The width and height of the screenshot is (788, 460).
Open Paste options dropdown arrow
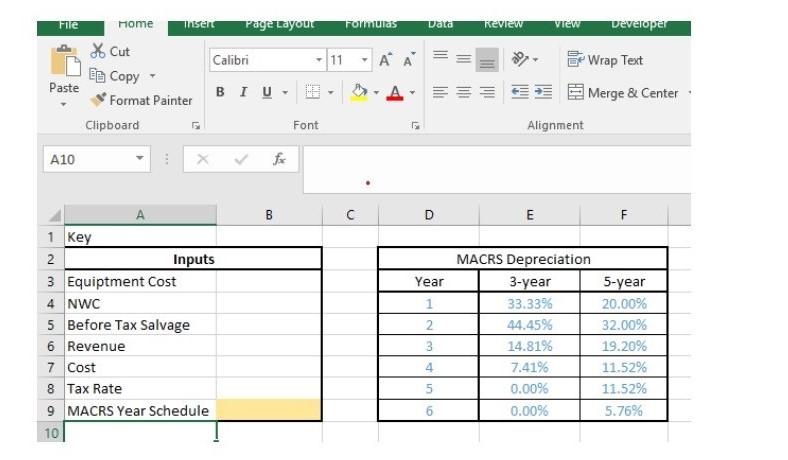pos(63,105)
